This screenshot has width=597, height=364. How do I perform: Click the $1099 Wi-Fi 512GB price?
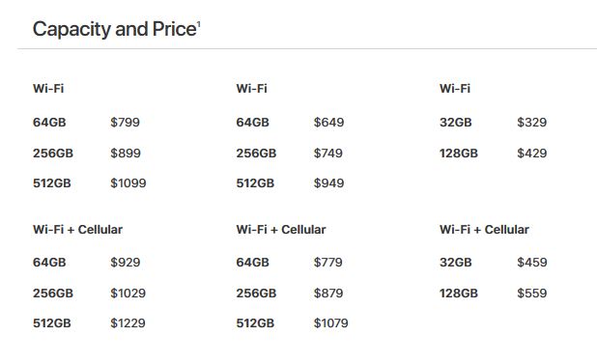point(128,183)
